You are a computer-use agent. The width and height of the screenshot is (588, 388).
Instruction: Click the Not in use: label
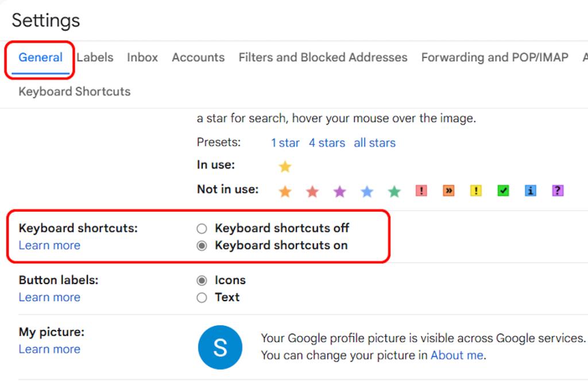227,189
